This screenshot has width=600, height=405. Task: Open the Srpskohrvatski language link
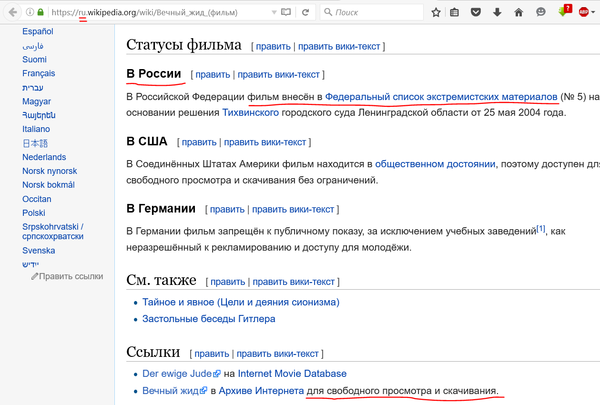coord(53,231)
